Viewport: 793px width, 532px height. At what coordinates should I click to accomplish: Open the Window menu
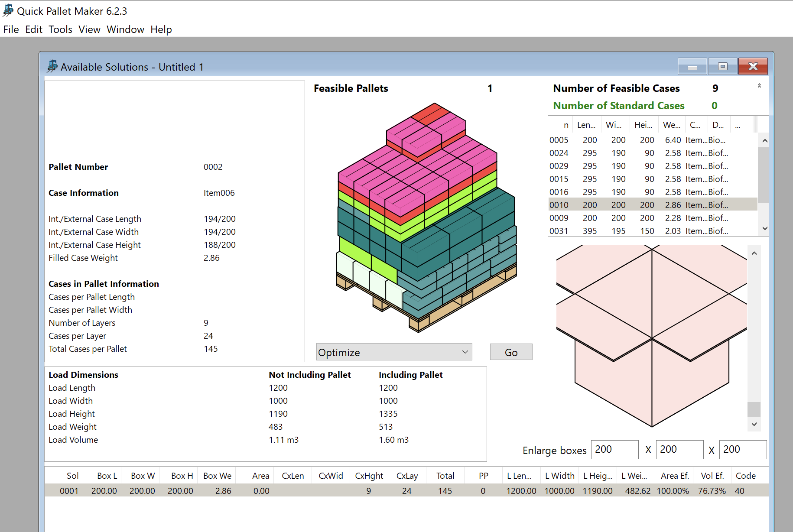125,29
